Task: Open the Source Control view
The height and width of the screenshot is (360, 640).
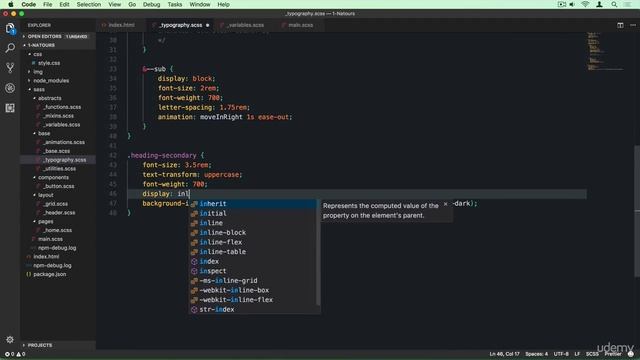Action: (10, 68)
